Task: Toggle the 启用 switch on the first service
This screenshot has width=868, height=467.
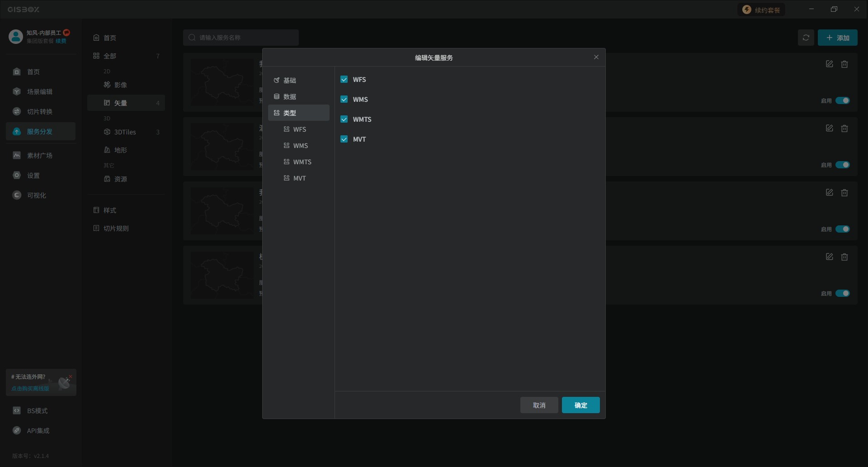Action: (x=842, y=101)
